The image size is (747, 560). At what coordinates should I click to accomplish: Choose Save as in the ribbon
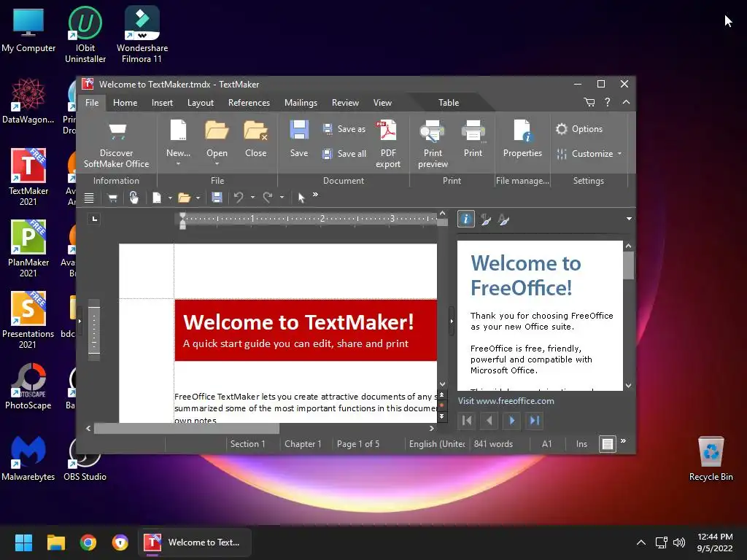(x=344, y=129)
